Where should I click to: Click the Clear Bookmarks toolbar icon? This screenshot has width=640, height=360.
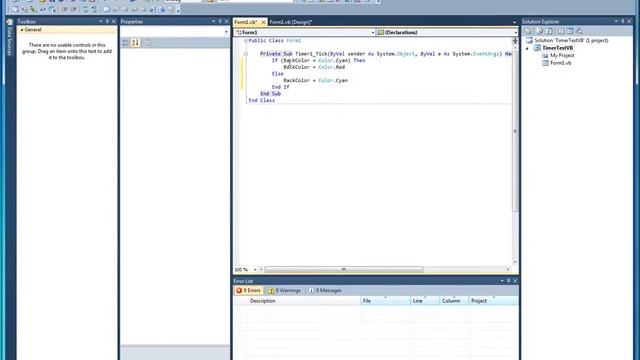171,9
